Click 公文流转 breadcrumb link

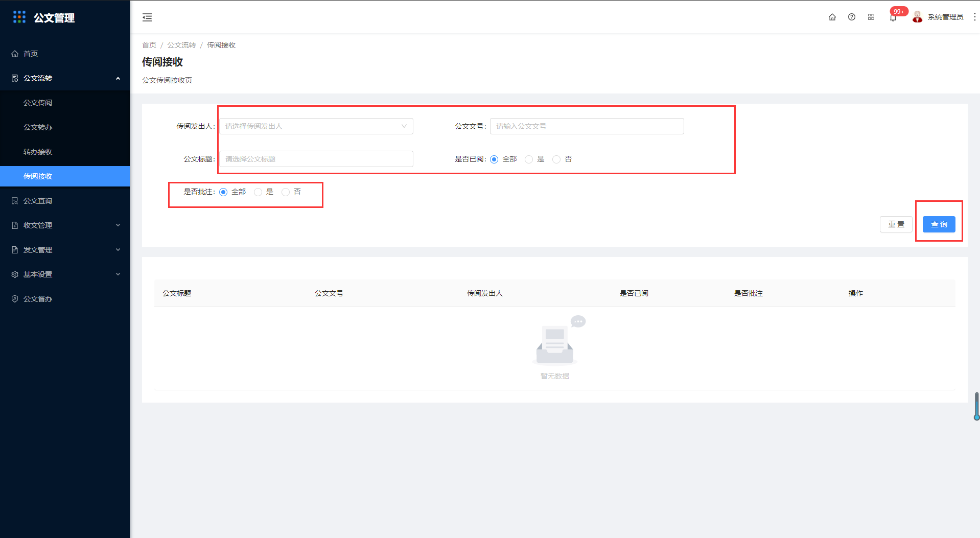pyautogui.click(x=181, y=45)
